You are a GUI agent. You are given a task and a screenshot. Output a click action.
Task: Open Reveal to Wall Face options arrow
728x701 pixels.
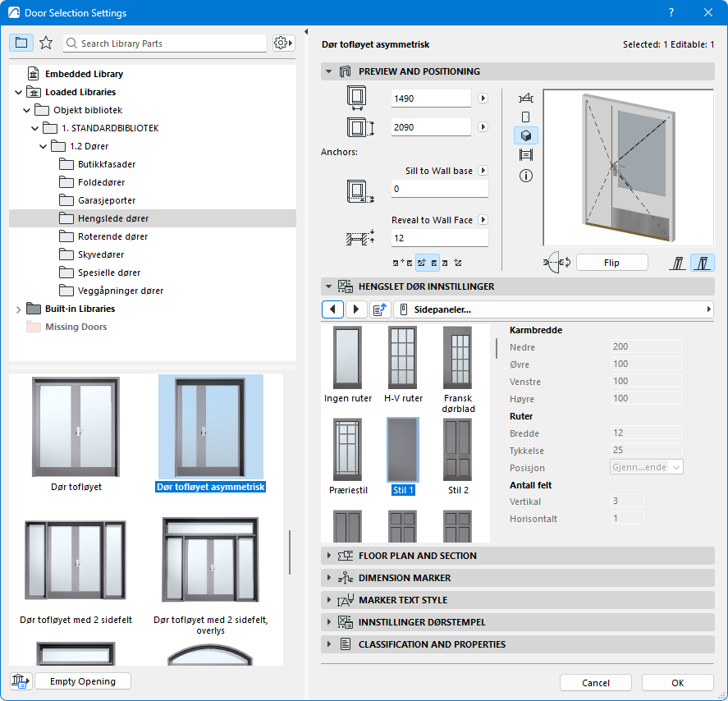tap(483, 220)
